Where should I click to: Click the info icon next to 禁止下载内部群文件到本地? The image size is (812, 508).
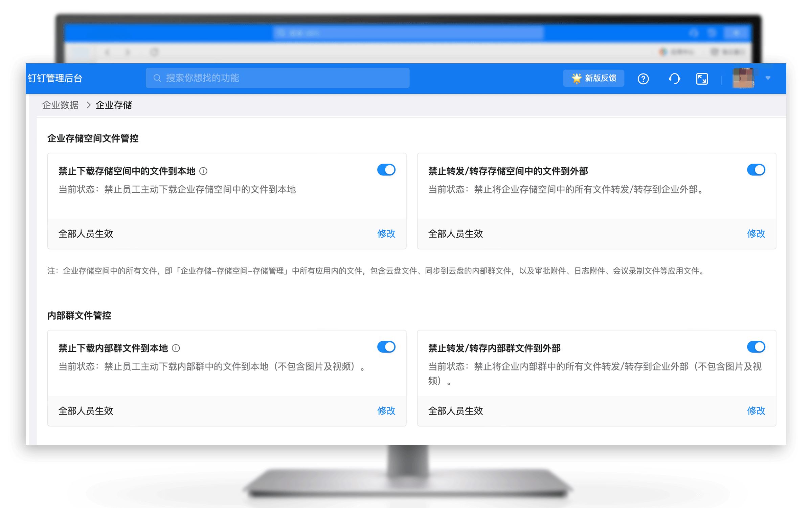[175, 348]
